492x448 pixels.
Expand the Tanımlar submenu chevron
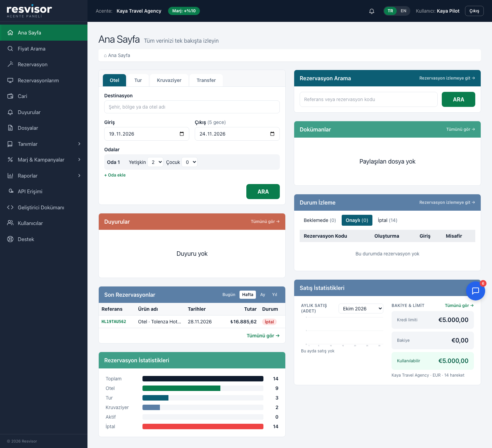pos(79,144)
